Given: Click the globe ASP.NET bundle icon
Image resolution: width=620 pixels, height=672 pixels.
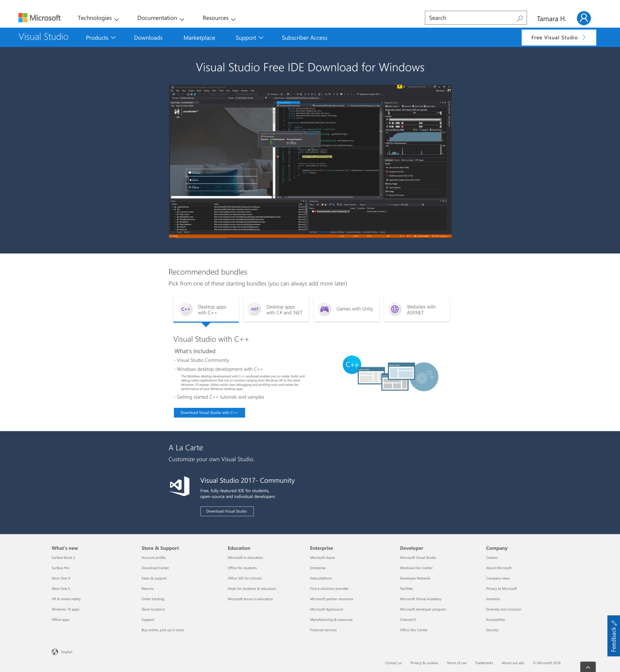Looking at the screenshot, I should pos(395,309).
